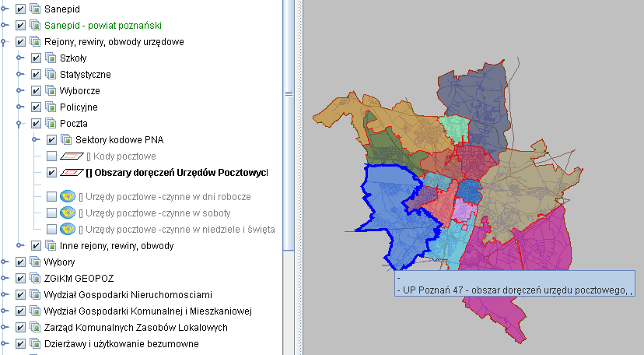Viewport: 644px width, 355px height.
Task: Click globe icon for Urzędy pocztowe dni robocze
Action: (x=68, y=196)
